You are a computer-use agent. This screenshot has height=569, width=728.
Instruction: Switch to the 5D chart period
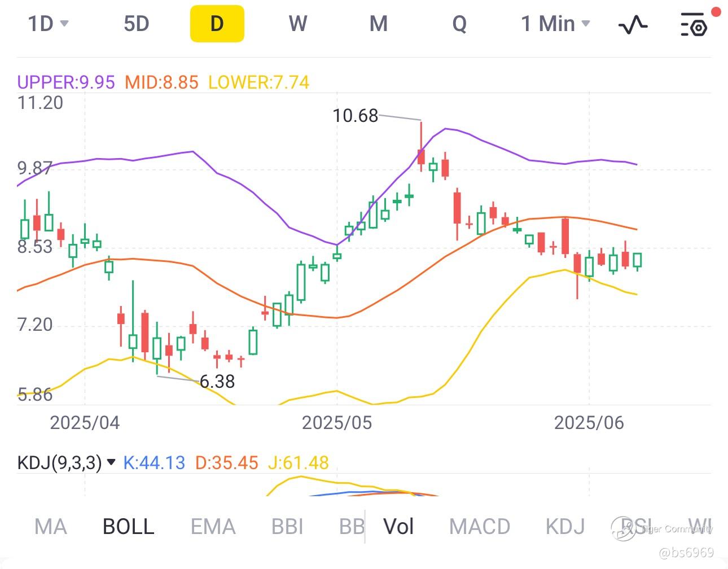tap(137, 24)
